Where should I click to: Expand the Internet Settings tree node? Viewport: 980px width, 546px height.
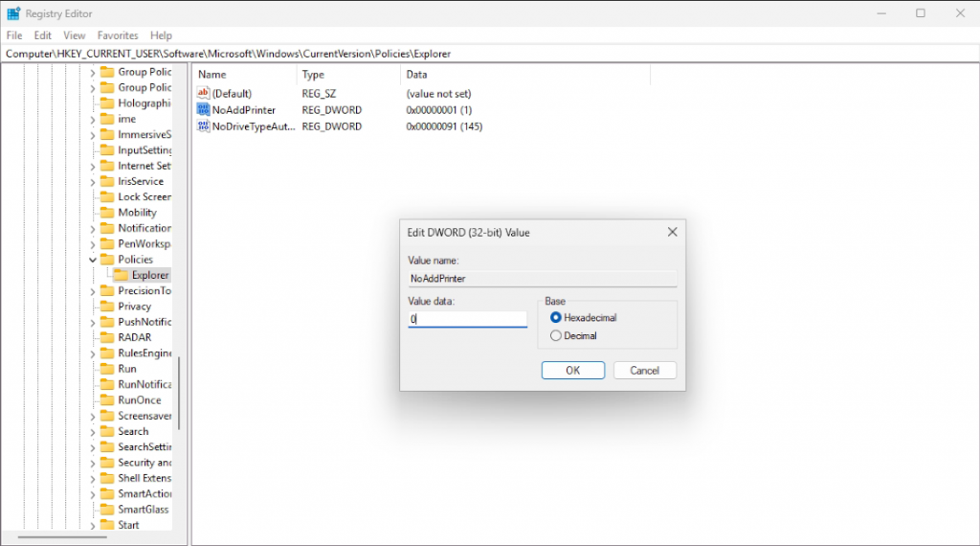point(93,166)
